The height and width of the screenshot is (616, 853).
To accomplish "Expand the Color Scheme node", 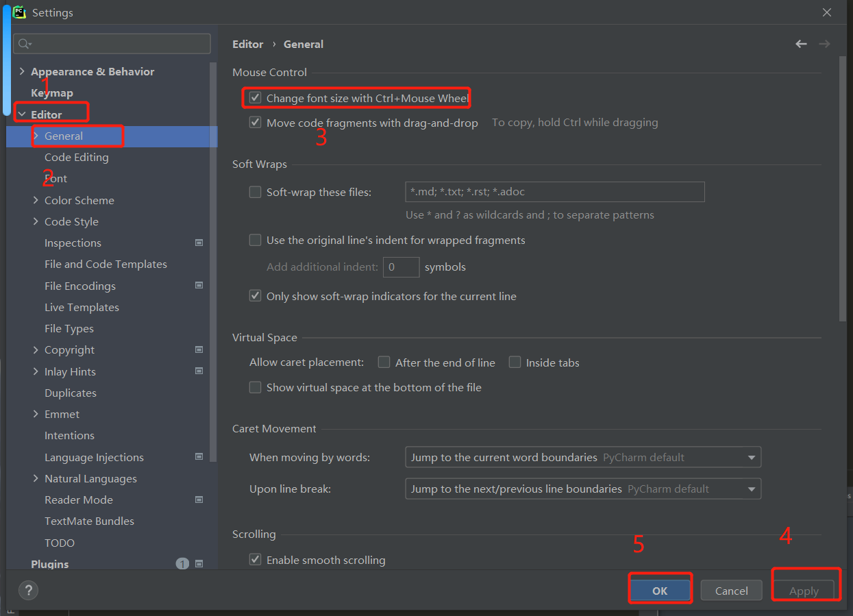I will coord(36,200).
